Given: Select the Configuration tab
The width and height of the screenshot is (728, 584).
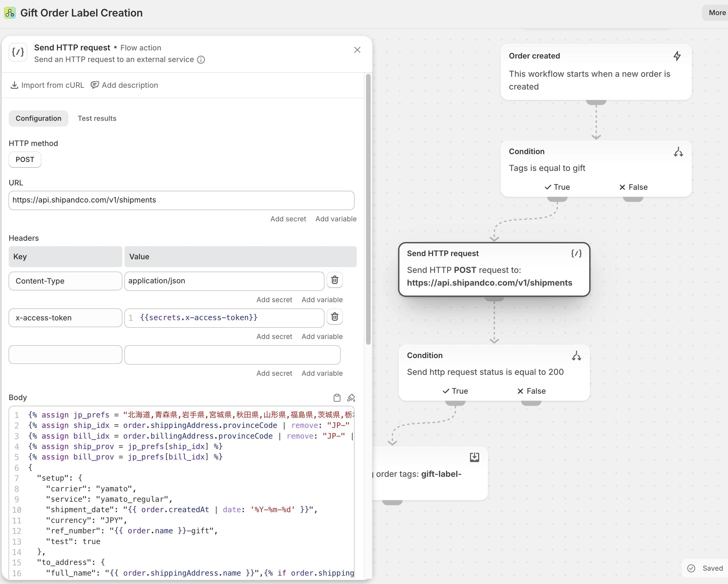Looking at the screenshot, I should click(x=39, y=118).
